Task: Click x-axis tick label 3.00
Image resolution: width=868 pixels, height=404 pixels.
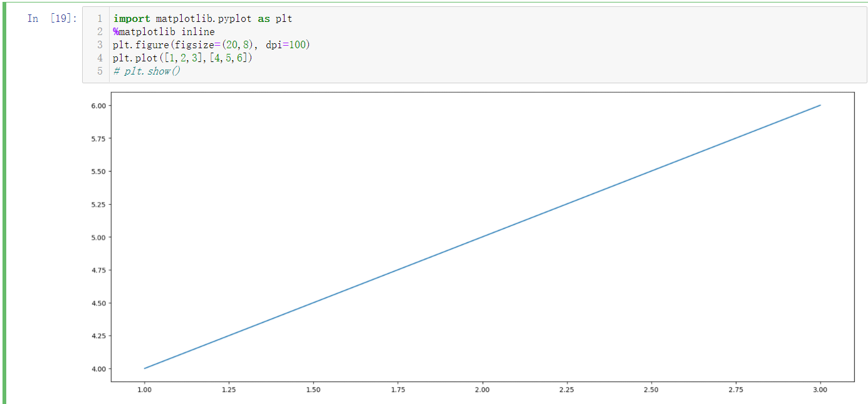Action: (x=820, y=390)
